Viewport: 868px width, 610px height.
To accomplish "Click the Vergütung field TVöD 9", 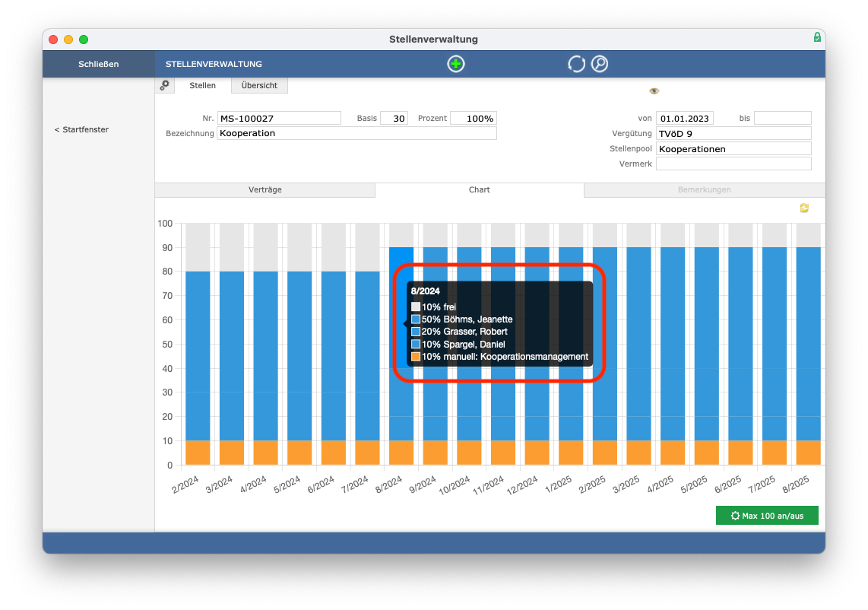I will (x=733, y=133).
